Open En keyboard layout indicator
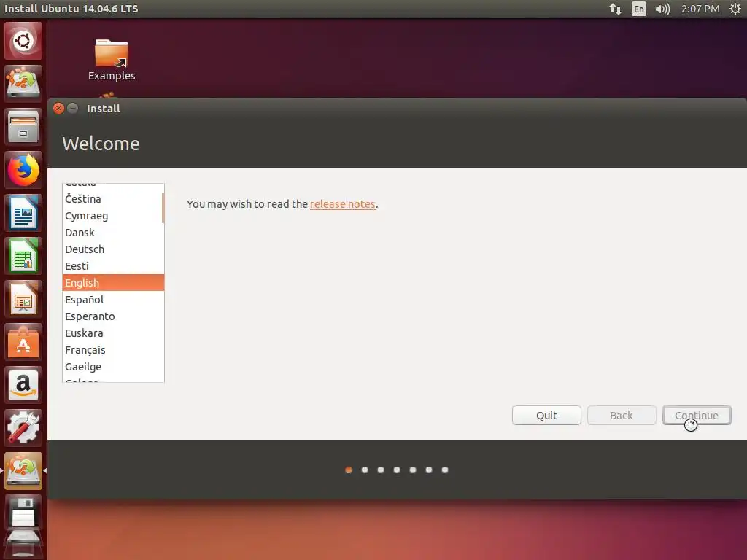 pos(639,9)
